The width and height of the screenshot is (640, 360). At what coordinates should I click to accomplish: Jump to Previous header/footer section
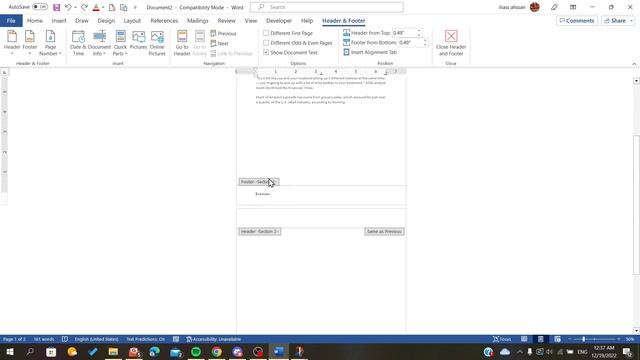coord(223,33)
